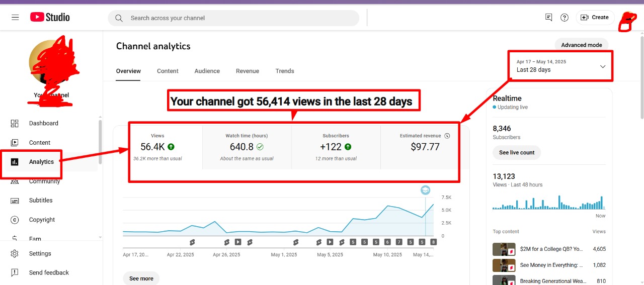Screen dimensions: 644x285
Task: Click the graduation cap chart marker
Action: coord(425,190)
